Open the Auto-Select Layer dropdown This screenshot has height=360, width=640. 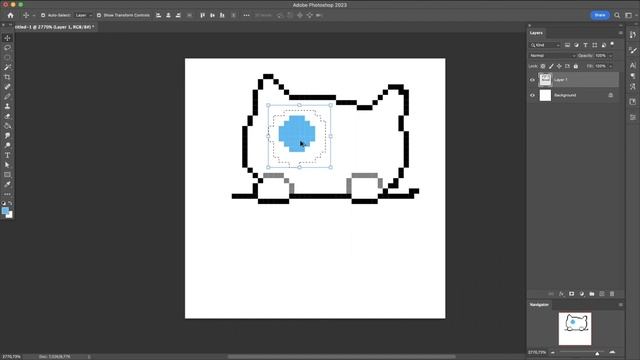click(x=84, y=15)
